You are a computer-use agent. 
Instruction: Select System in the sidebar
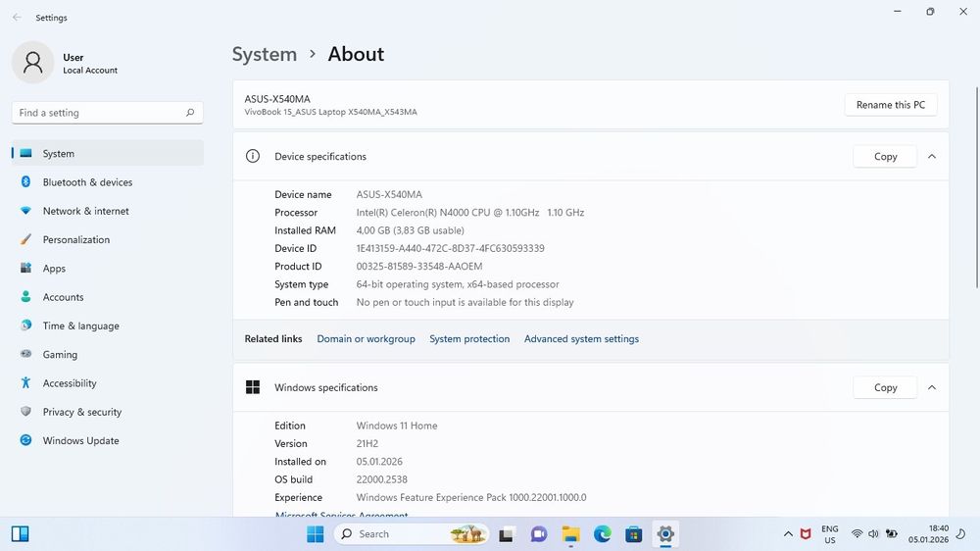coord(108,153)
